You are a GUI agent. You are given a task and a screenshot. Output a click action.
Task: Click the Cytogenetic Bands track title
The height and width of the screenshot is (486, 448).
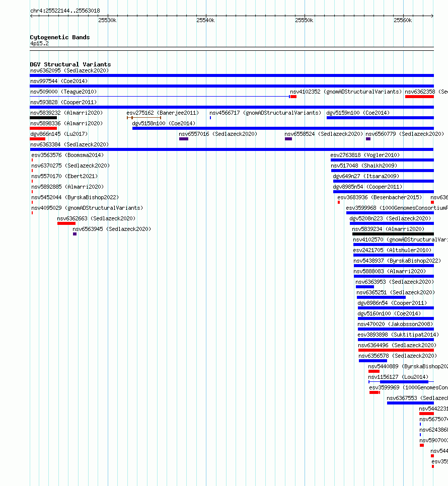coord(60,37)
